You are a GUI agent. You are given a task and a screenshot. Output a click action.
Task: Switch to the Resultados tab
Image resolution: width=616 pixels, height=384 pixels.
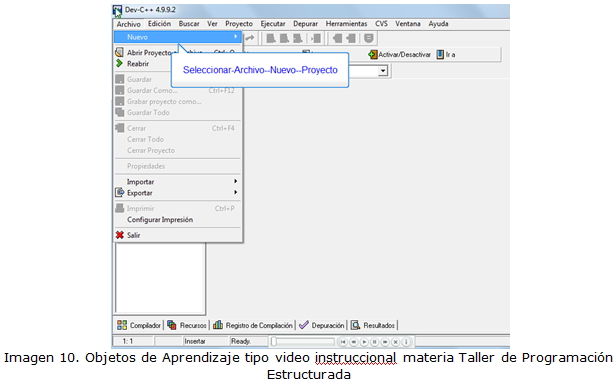click(x=373, y=325)
